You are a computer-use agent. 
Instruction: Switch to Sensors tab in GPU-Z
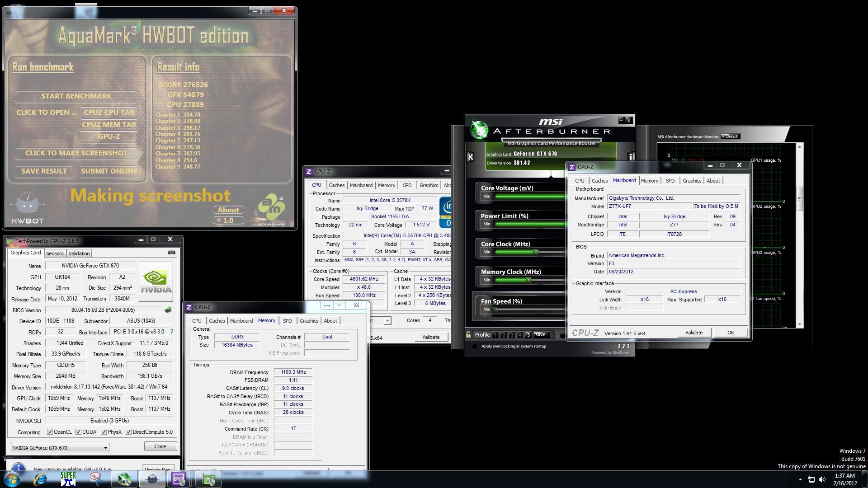55,253
